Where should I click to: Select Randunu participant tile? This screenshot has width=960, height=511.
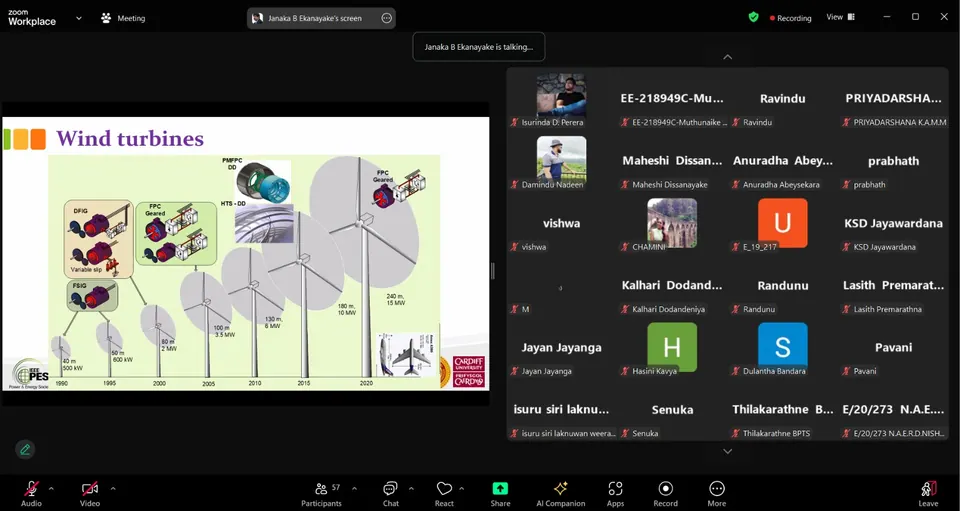pos(782,286)
